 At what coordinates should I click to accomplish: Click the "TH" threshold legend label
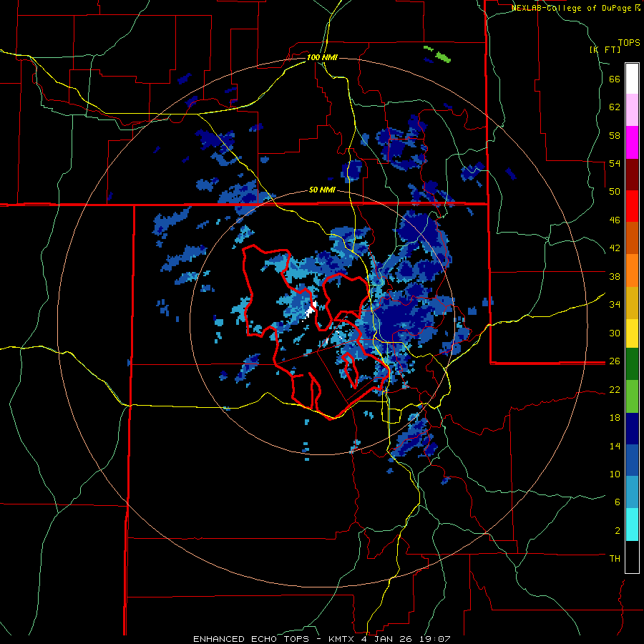(615, 558)
